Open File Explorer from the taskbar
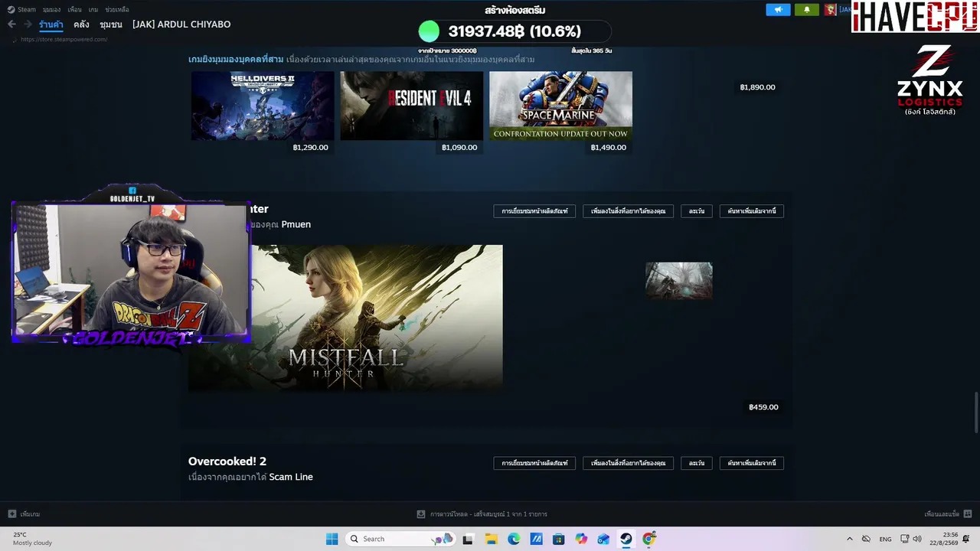 coord(491,539)
